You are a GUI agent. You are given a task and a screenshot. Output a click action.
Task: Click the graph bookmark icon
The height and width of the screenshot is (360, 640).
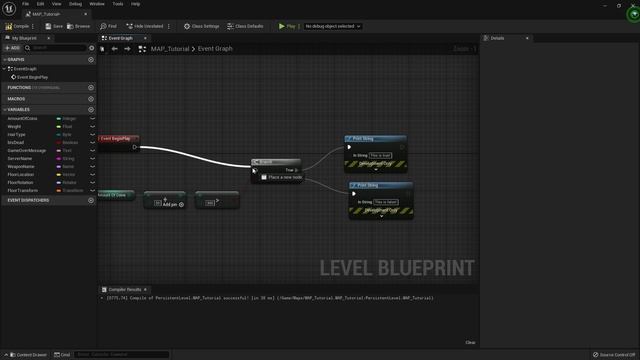click(x=102, y=49)
